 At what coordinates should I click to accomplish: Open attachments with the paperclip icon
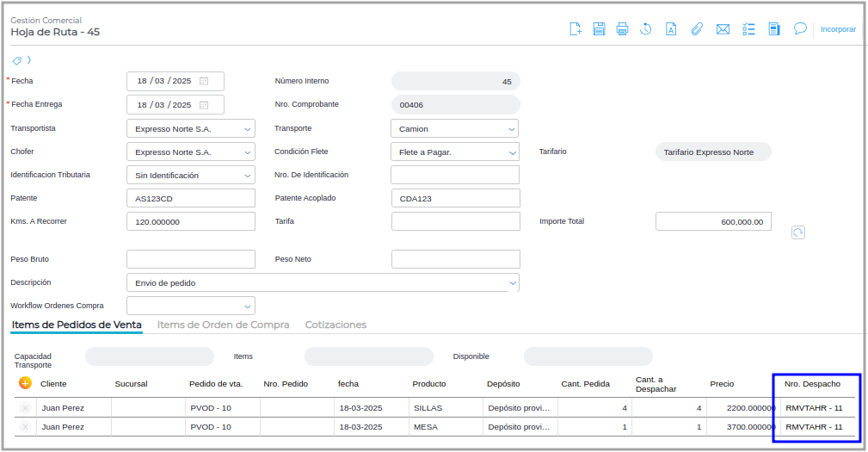pyautogui.click(x=697, y=29)
